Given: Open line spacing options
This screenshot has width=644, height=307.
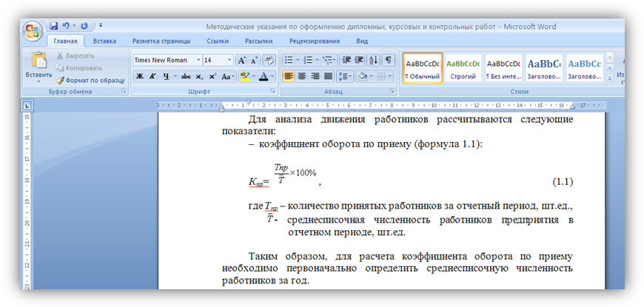Looking at the screenshot, I should pyautogui.click(x=344, y=76).
